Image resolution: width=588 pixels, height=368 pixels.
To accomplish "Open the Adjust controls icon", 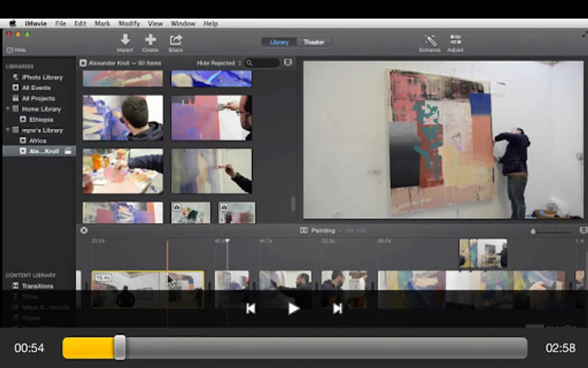I will [x=455, y=40].
